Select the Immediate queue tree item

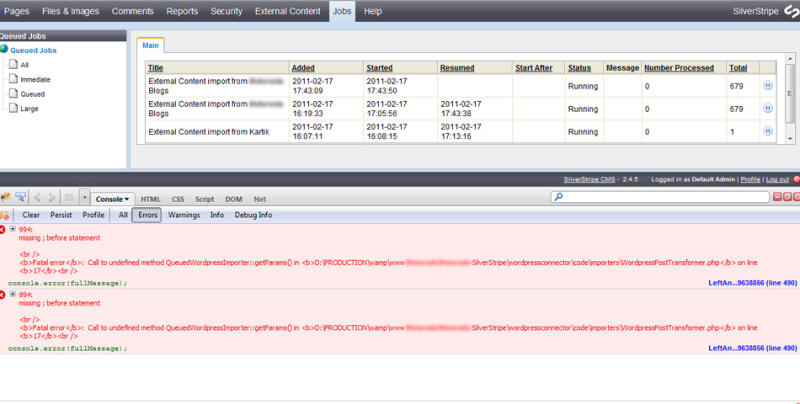(35, 78)
